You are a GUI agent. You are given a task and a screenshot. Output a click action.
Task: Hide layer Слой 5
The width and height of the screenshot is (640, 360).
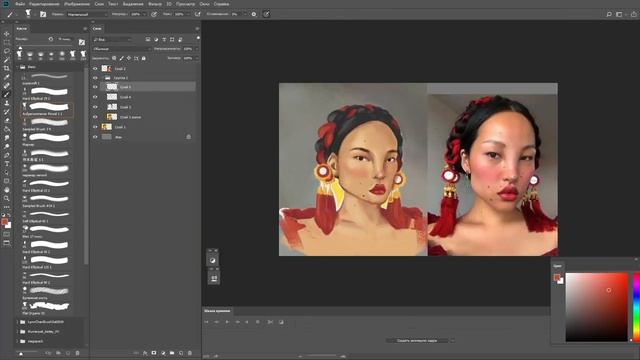coord(95,87)
